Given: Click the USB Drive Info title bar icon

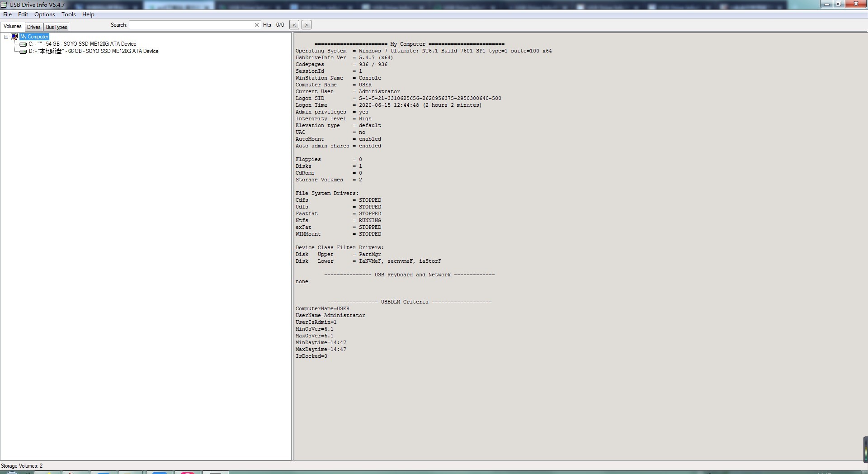Looking at the screenshot, I should point(4,5).
